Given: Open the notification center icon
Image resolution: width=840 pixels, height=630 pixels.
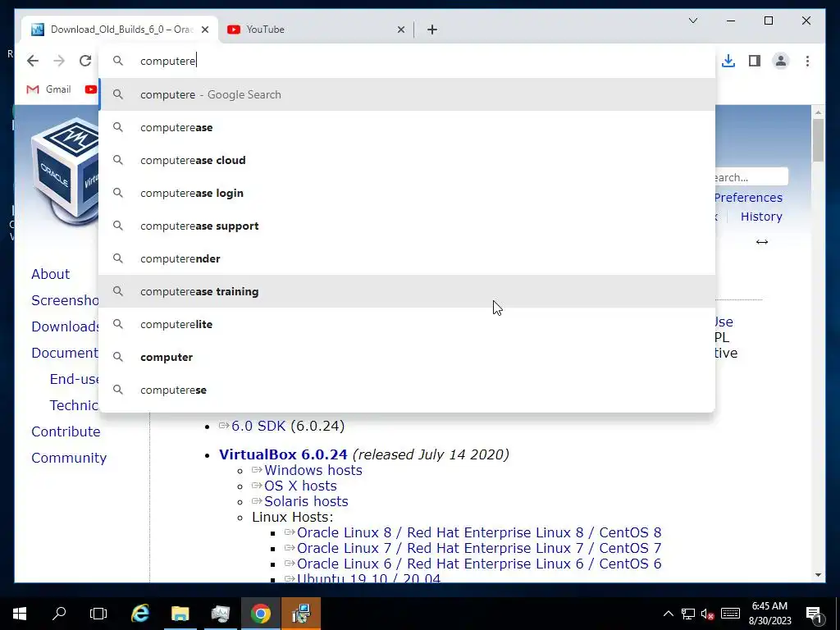Looking at the screenshot, I should click(x=813, y=614).
